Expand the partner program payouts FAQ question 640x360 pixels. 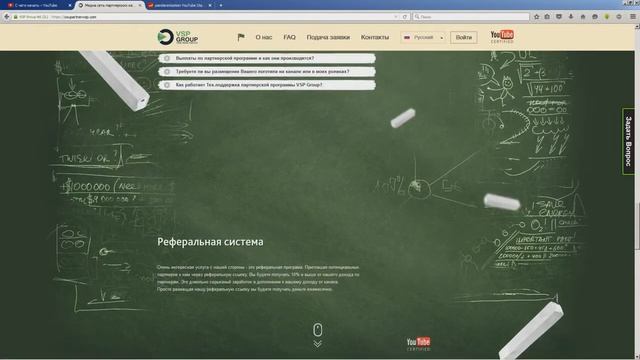point(267,58)
